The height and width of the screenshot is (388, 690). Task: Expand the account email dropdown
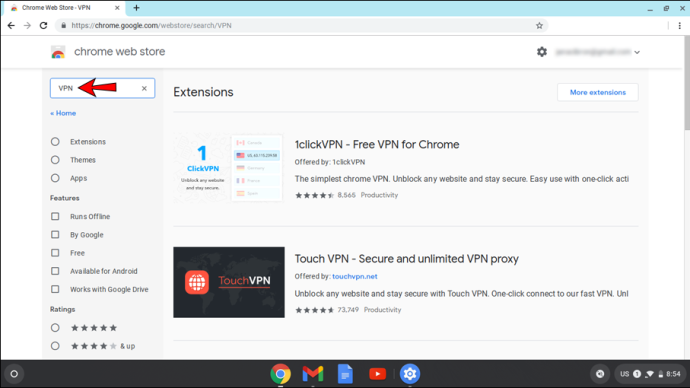[637, 52]
